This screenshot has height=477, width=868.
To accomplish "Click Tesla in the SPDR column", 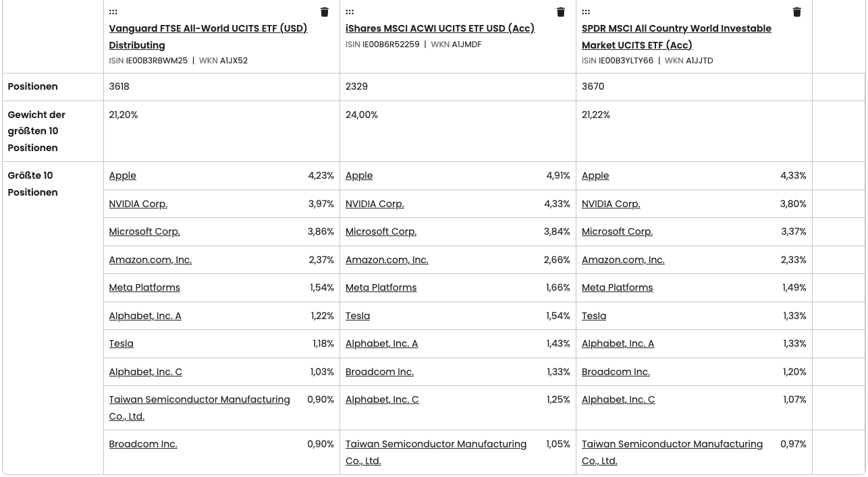I will [x=594, y=316].
